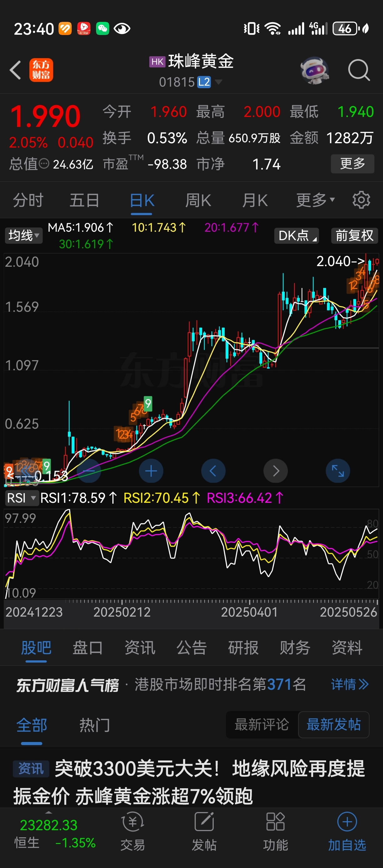Screen dimensions: 383x868
Task: Open the 研报 tab
Action: (x=243, y=648)
